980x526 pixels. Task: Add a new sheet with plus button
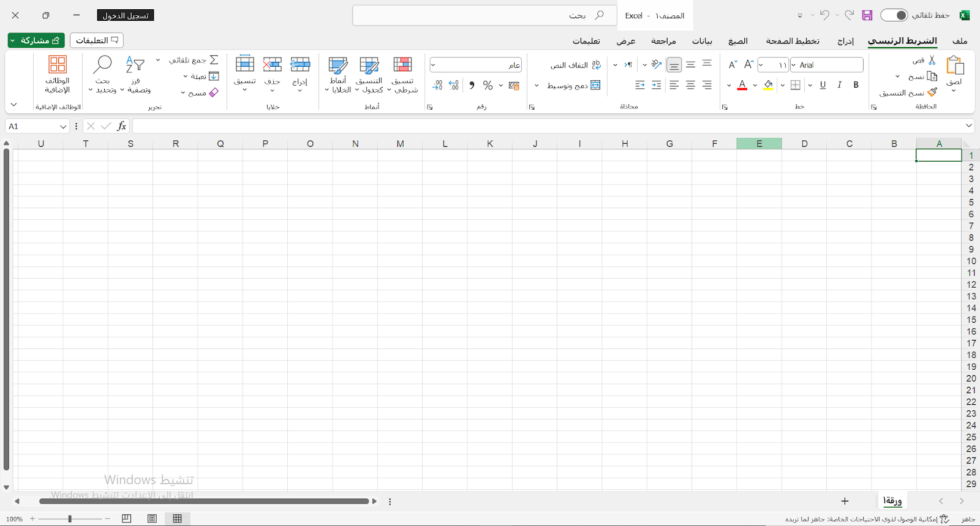click(845, 501)
